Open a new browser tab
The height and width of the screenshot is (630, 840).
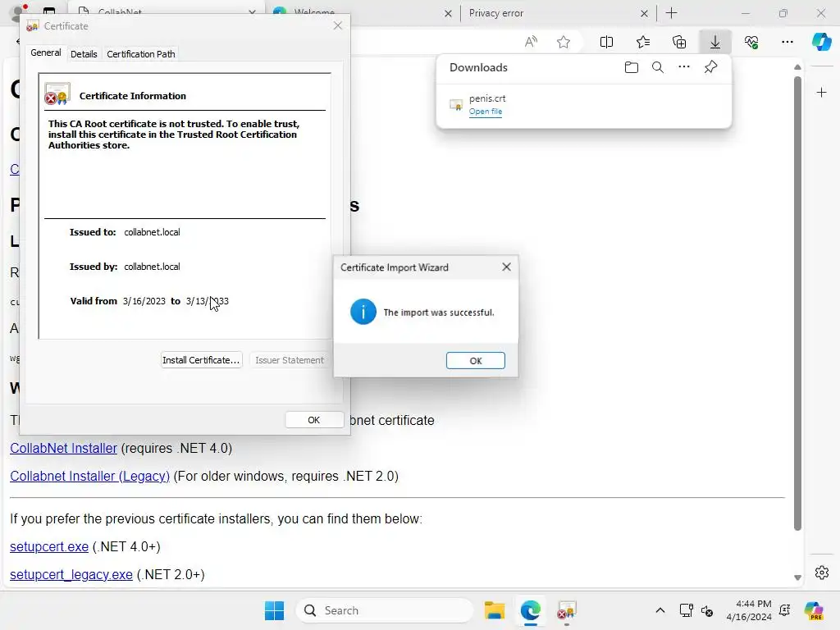(x=671, y=13)
